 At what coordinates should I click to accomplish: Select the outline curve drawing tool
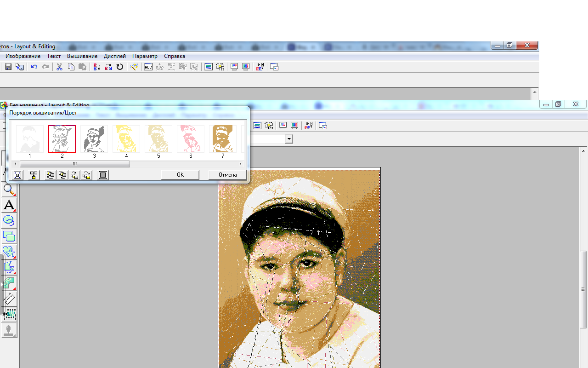click(x=9, y=268)
